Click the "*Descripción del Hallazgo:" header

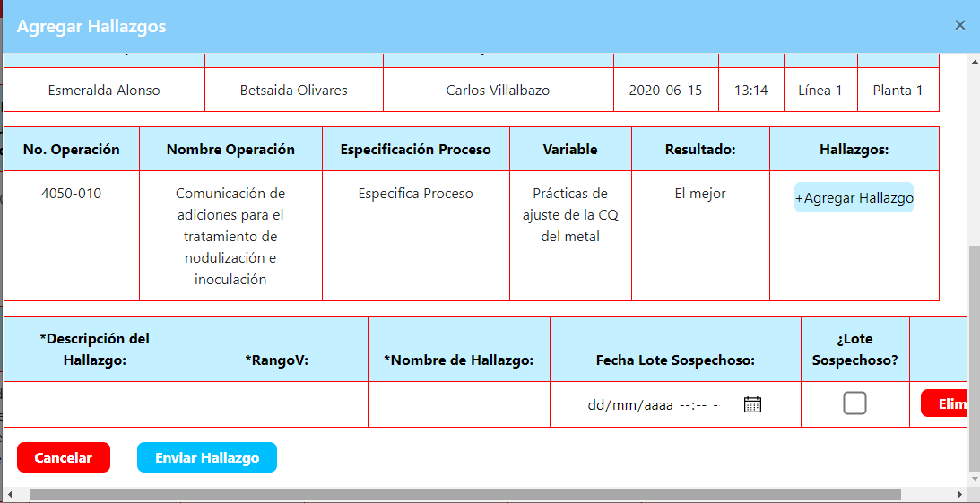pos(95,349)
